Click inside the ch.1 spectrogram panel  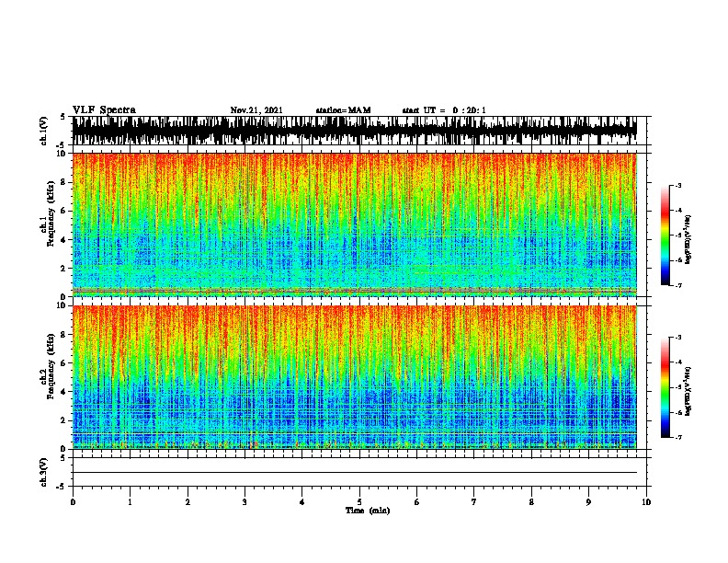pos(354,224)
